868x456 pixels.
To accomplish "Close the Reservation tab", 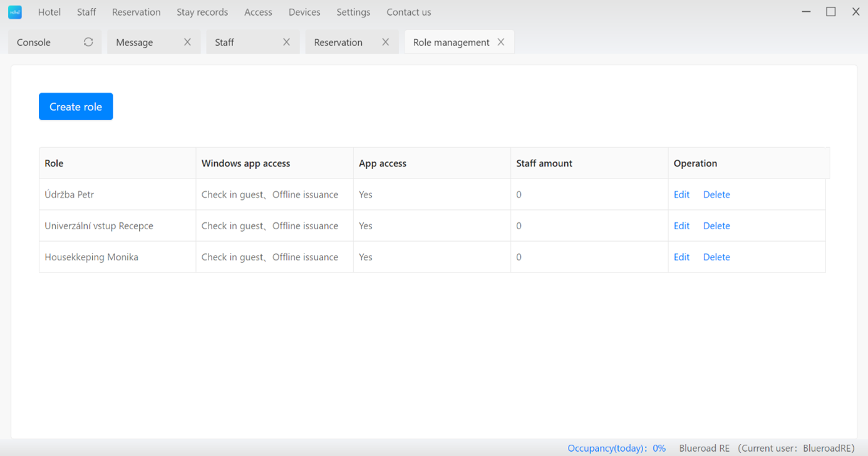I will tap(385, 42).
